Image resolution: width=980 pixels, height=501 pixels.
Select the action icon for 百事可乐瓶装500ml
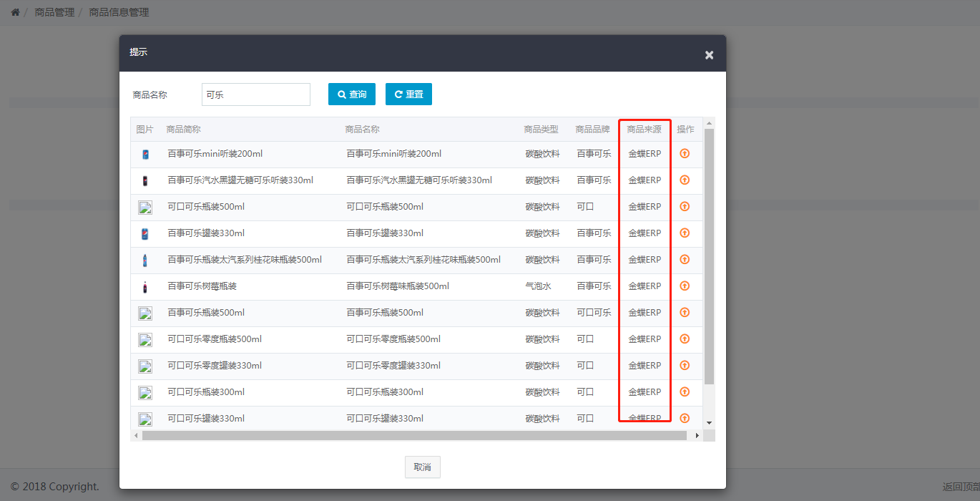(685, 312)
